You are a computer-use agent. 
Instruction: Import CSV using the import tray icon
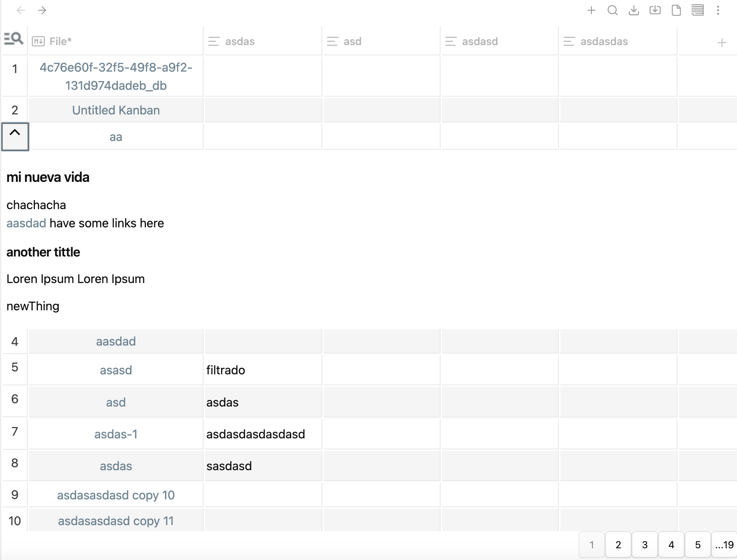[x=655, y=10]
